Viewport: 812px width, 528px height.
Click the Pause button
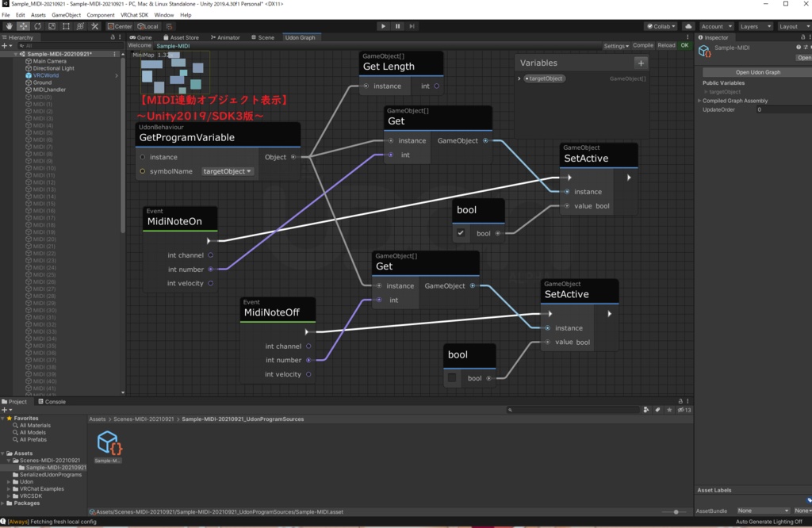coord(398,26)
